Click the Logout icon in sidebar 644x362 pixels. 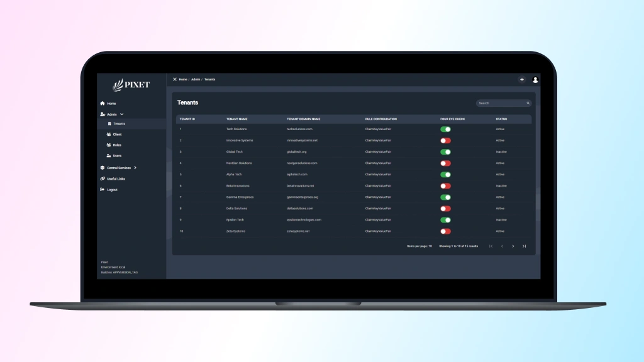click(103, 190)
